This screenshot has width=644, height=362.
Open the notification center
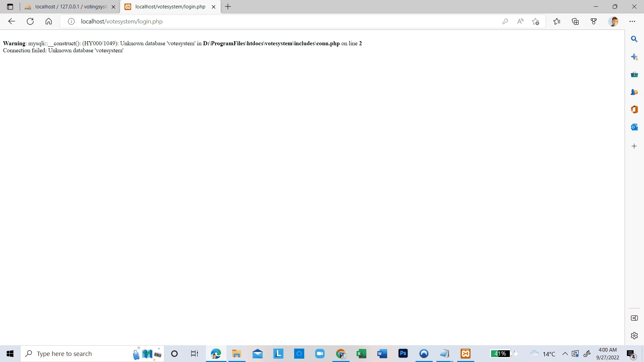[x=631, y=354]
